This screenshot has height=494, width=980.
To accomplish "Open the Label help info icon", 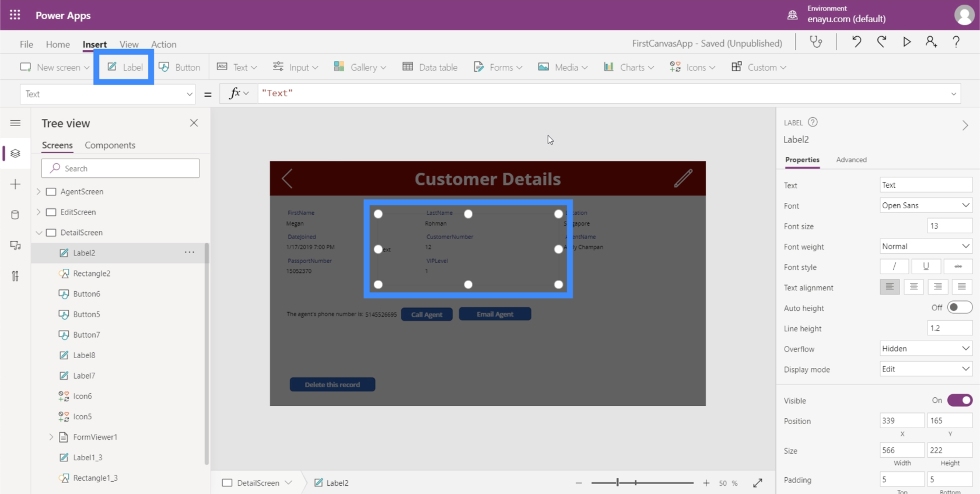I will (x=813, y=122).
